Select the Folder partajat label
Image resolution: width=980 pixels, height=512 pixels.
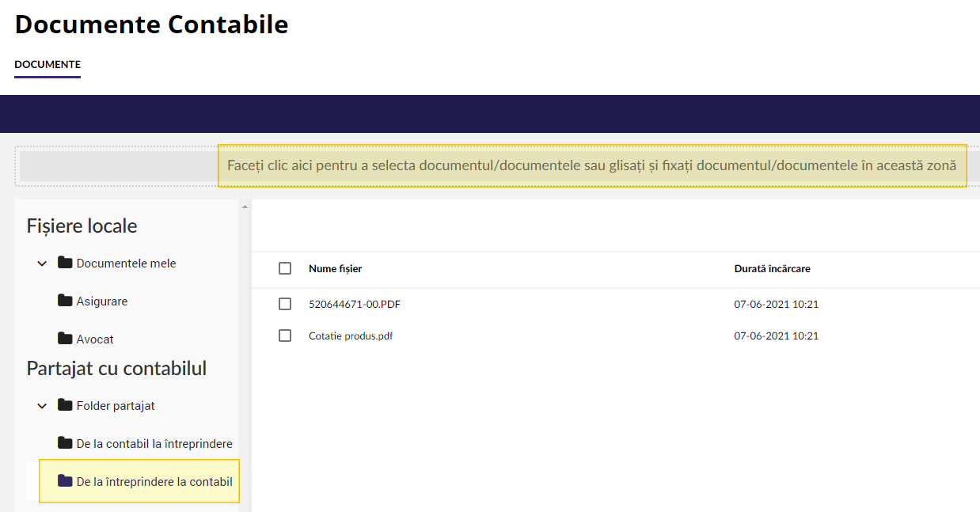(x=116, y=406)
